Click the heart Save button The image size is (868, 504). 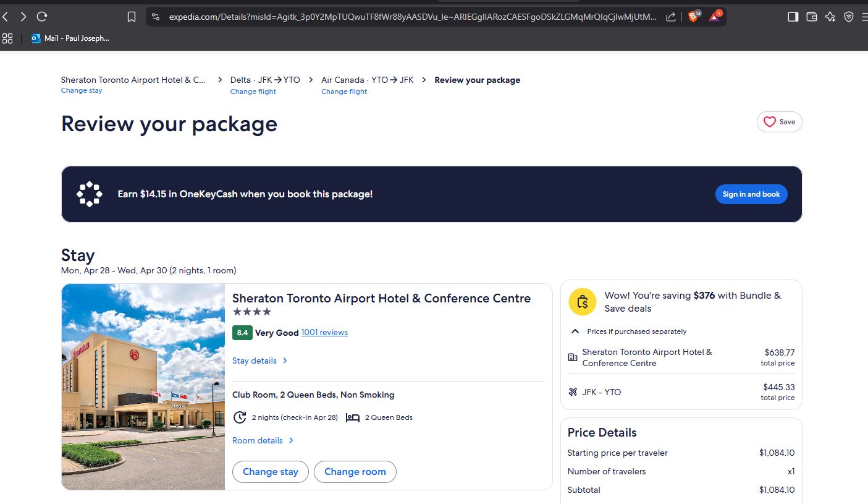pyautogui.click(x=779, y=122)
